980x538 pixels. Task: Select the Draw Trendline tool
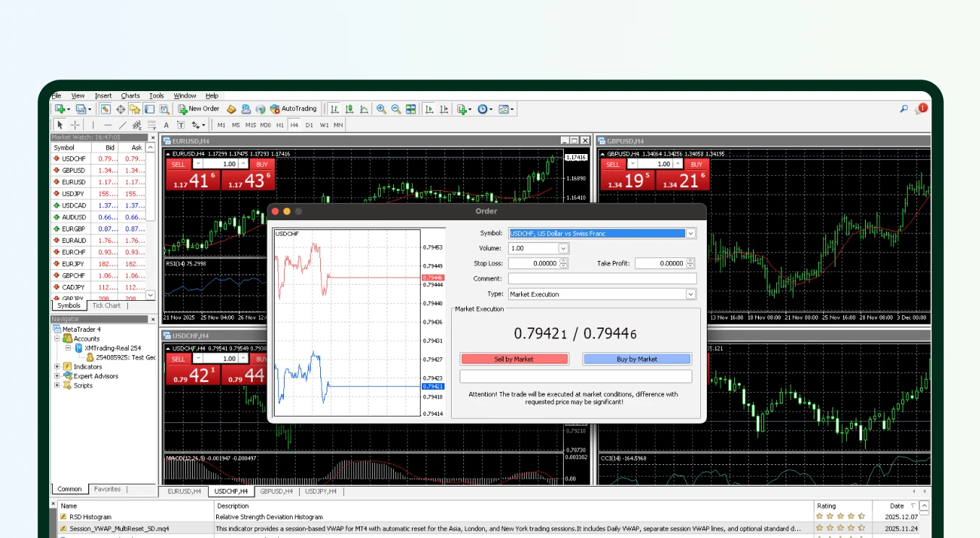[x=121, y=124]
